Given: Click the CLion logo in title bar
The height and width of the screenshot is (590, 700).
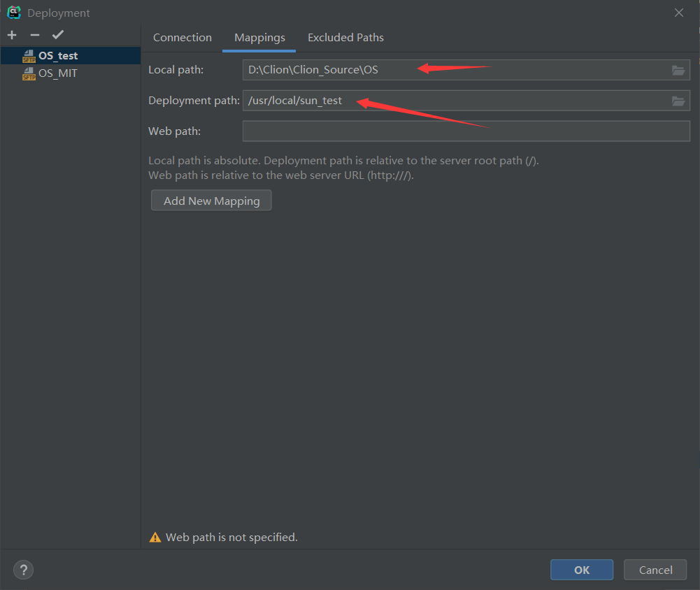Looking at the screenshot, I should (14, 13).
